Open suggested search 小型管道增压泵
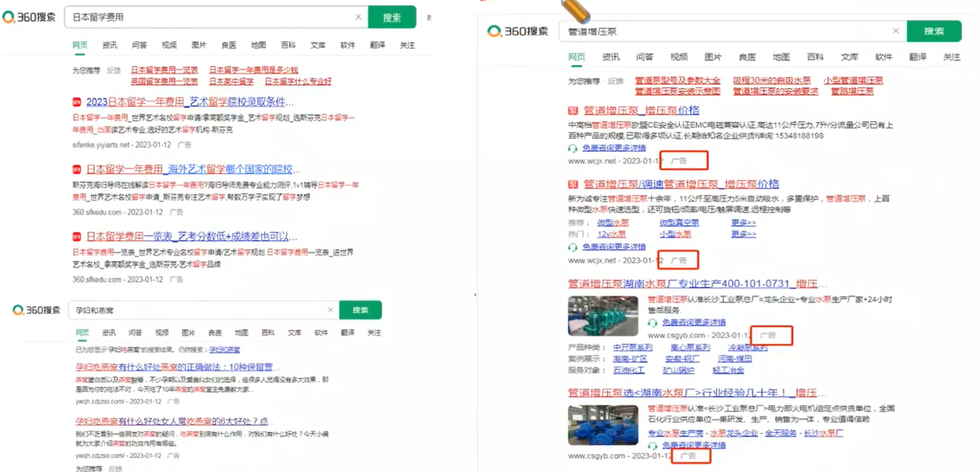 pos(853,80)
